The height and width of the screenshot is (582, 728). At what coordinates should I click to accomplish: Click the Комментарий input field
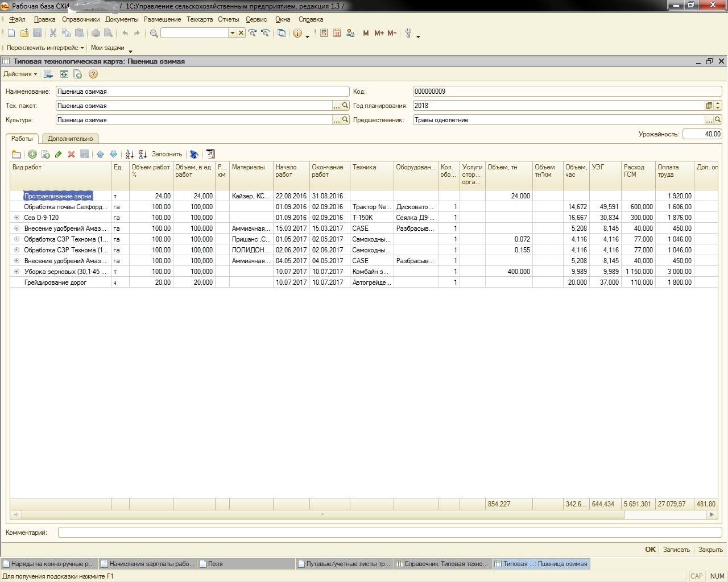coord(390,533)
